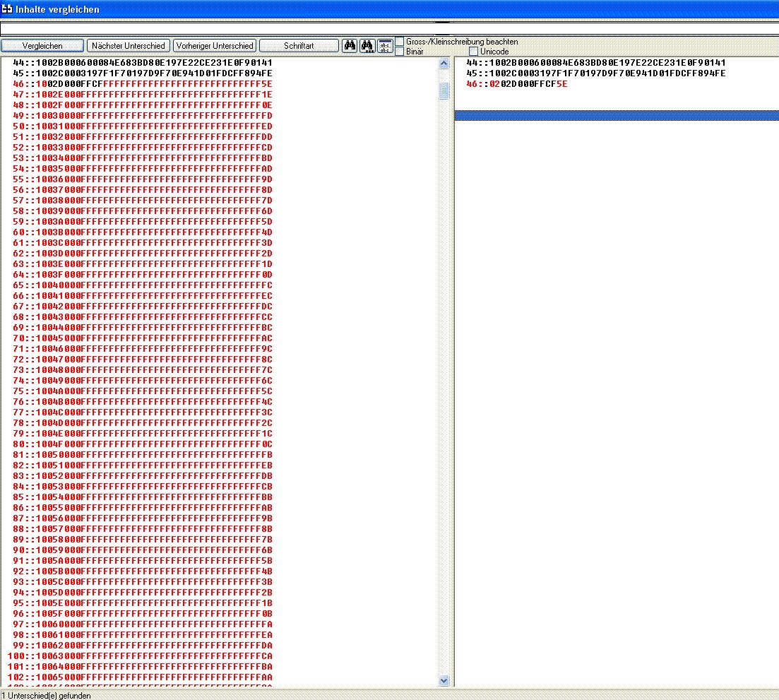Image resolution: width=779 pixels, height=700 pixels.
Task: Select line 45 in the right pane
Action: [596, 73]
